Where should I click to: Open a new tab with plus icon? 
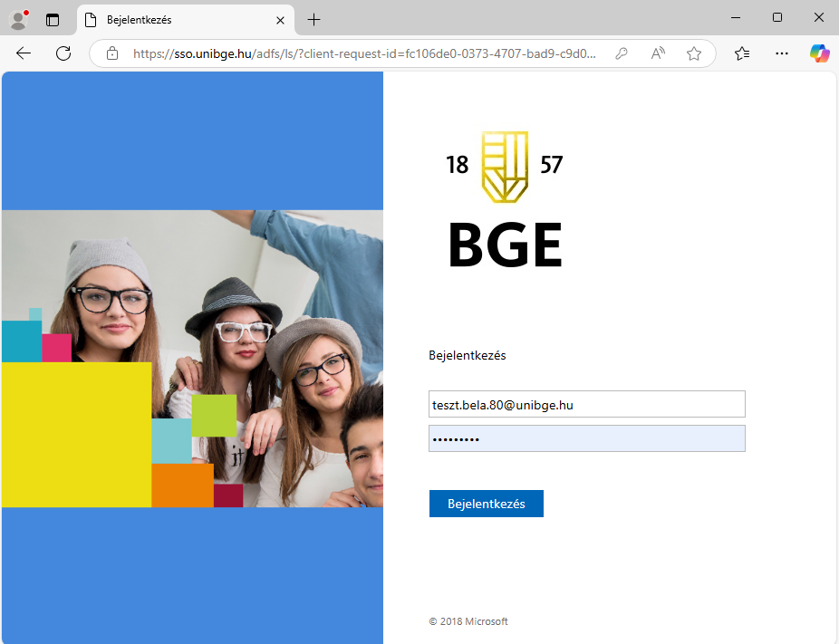click(x=314, y=20)
